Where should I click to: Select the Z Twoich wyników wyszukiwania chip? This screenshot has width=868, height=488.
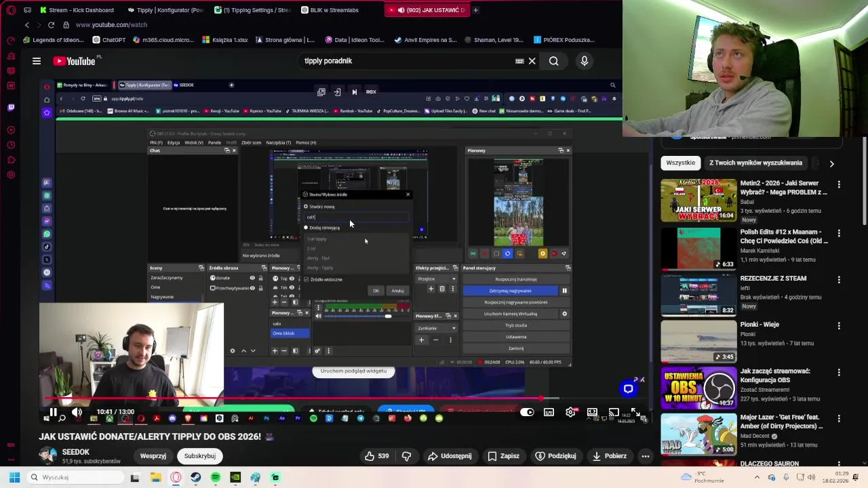coord(755,163)
